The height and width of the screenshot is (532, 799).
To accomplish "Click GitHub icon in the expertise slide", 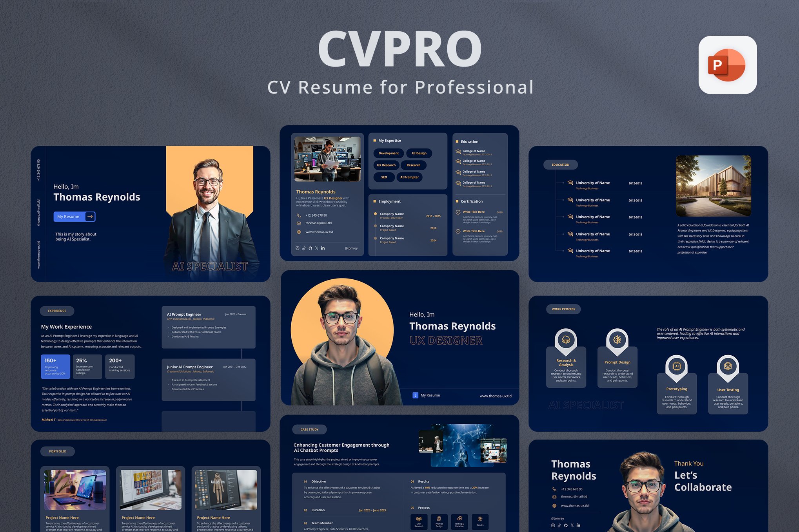I will (310, 248).
